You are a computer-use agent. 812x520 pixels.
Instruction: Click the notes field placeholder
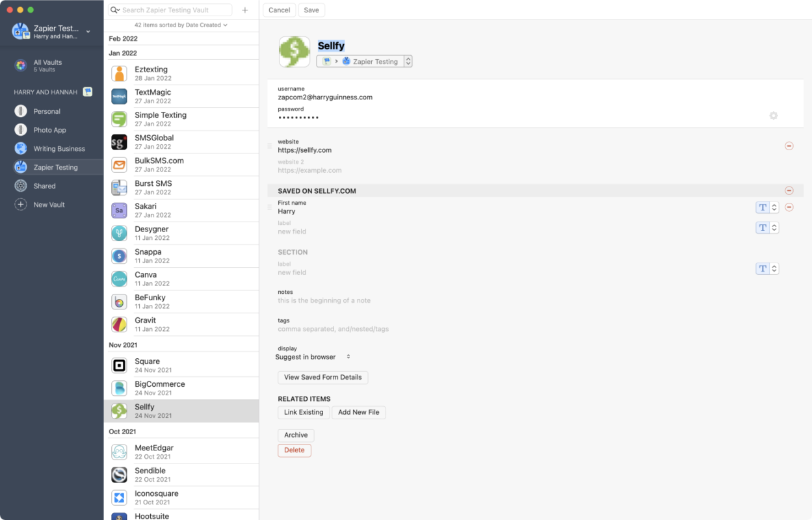click(x=324, y=301)
